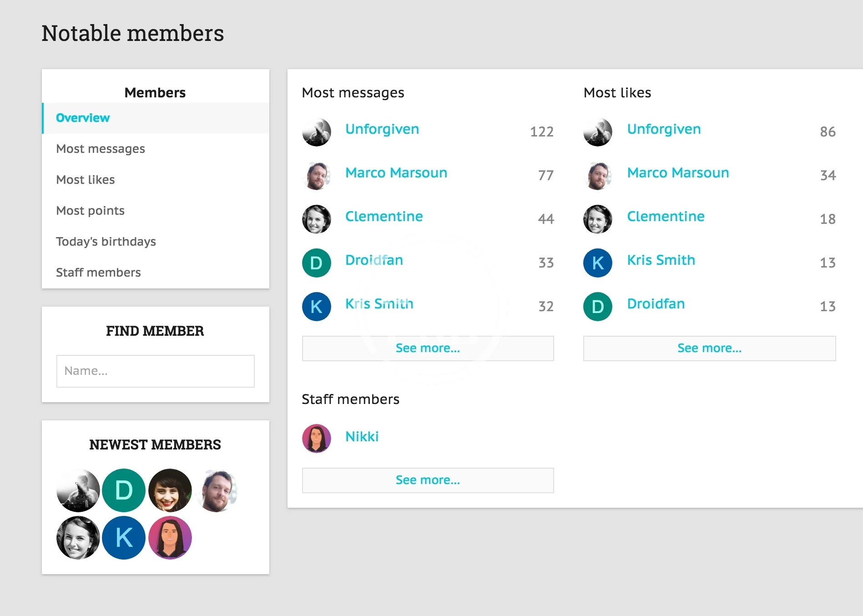Focus the Find Member name field

pos(155,371)
